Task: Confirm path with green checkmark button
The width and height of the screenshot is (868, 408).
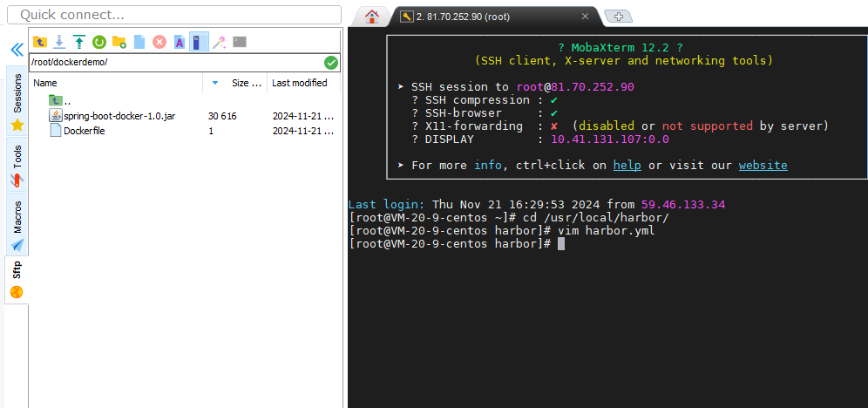Action: (x=331, y=63)
